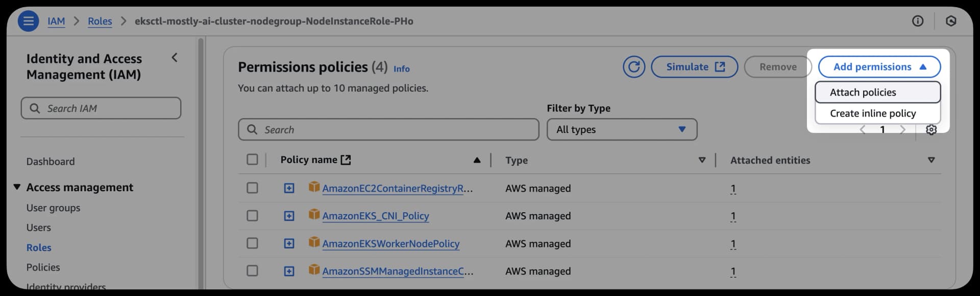The image size is (980, 296).
Task: Click the hexagon settings icon in header
Action: tap(950, 21)
